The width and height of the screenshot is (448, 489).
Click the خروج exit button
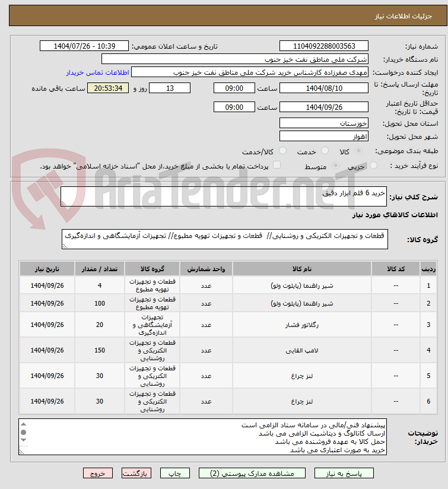coord(97,474)
